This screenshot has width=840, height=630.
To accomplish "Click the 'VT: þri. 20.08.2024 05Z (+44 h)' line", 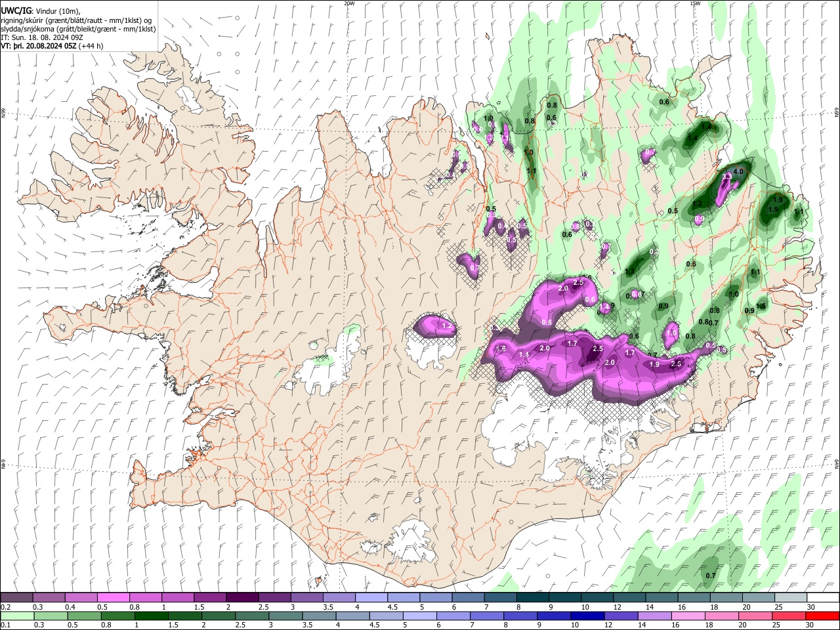I will pyautogui.click(x=52, y=47).
